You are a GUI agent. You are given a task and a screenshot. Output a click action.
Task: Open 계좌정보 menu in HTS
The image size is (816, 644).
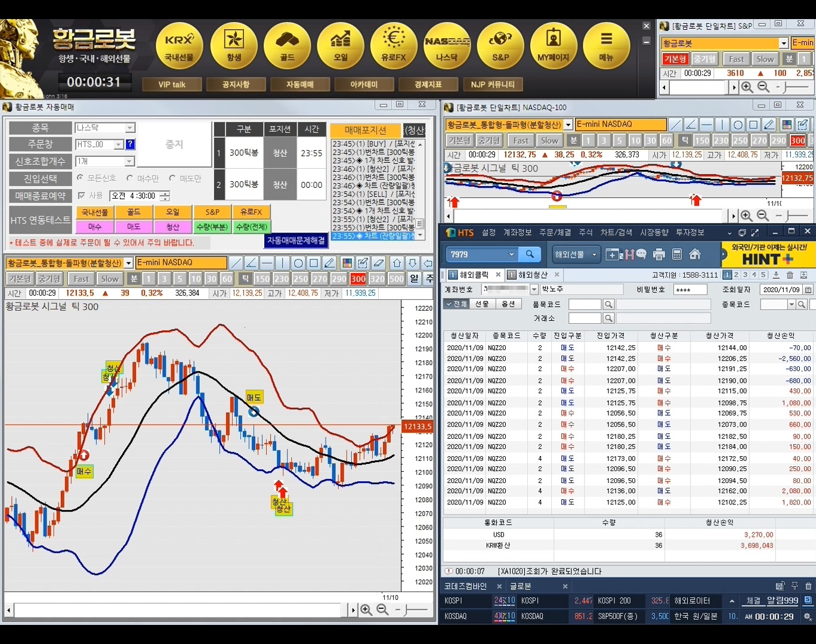tap(517, 232)
